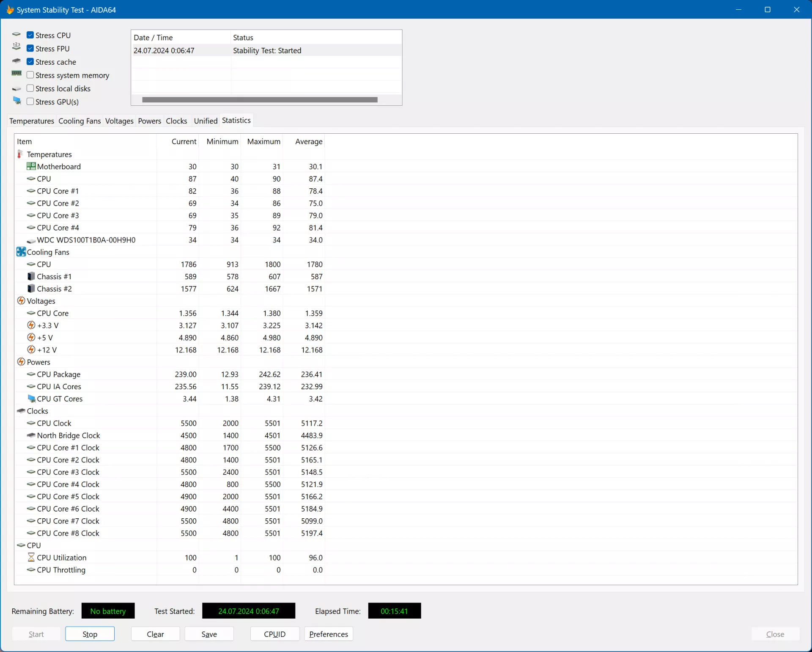The width and height of the screenshot is (812, 652).
Task: Enable the Stress local disks checkbox
Action: [30, 88]
